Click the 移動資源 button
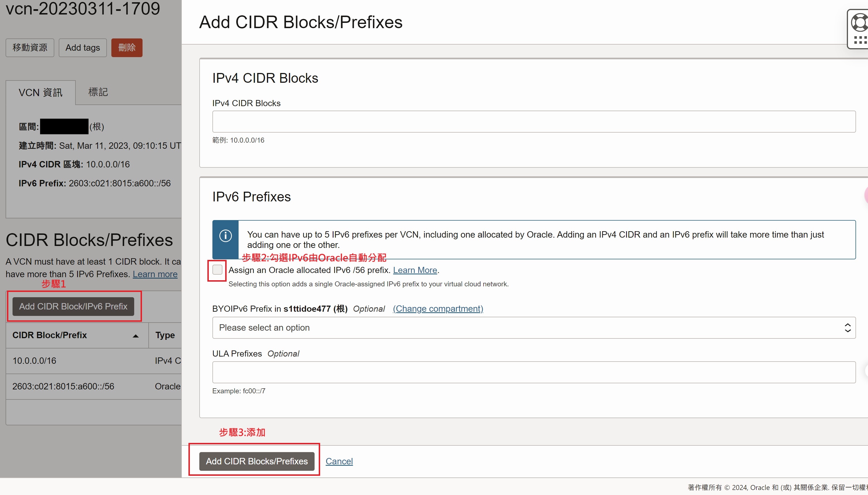This screenshot has width=868, height=495. pyautogui.click(x=30, y=48)
